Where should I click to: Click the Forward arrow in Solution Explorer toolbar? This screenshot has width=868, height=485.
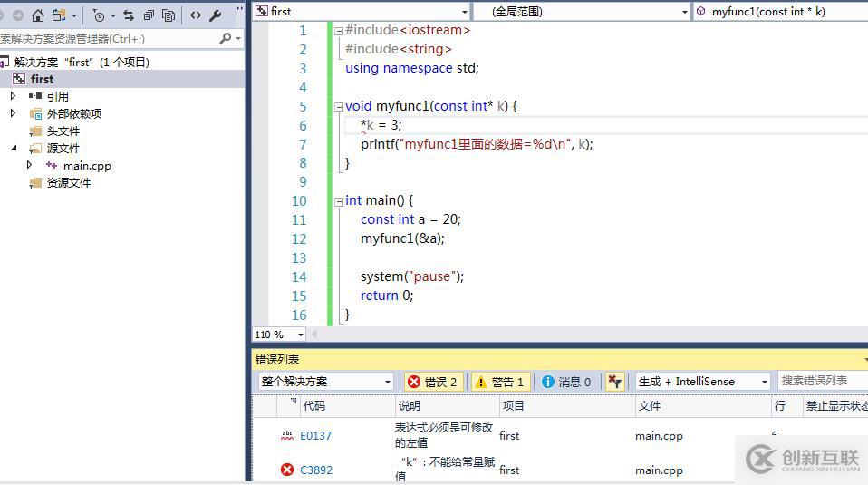tap(18, 15)
